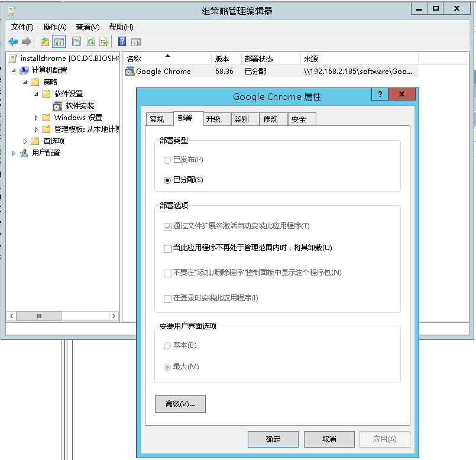
Task: Expand the 用户配置 tree node
Action: click(14, 153)
